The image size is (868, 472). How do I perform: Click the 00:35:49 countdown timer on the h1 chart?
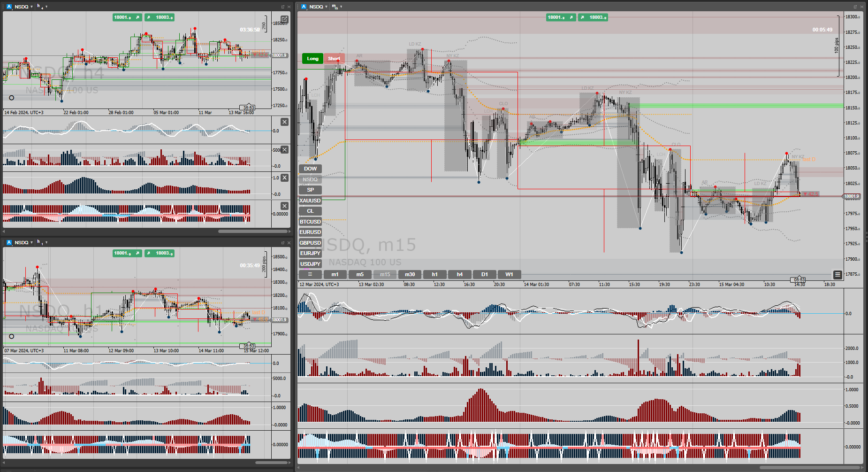tap(250, 265)
